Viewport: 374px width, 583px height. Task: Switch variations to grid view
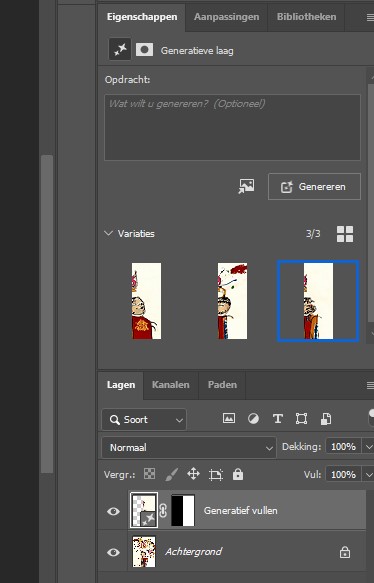click(345, 234)
